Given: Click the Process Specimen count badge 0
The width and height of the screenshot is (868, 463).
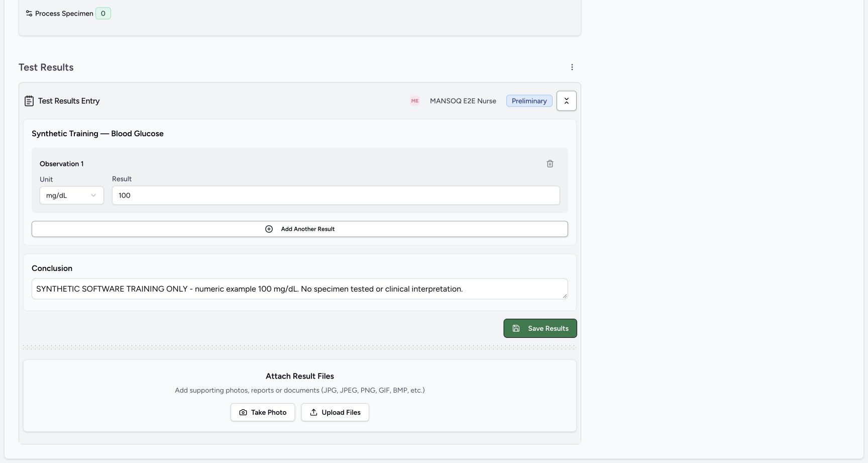Looking at the screenshot, I should click(x=103, y=14).
